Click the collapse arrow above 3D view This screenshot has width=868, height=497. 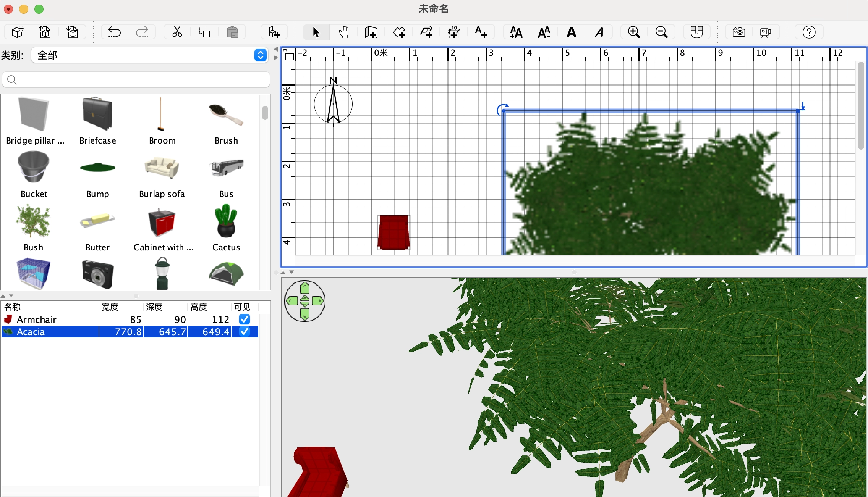tap(283, 272)
